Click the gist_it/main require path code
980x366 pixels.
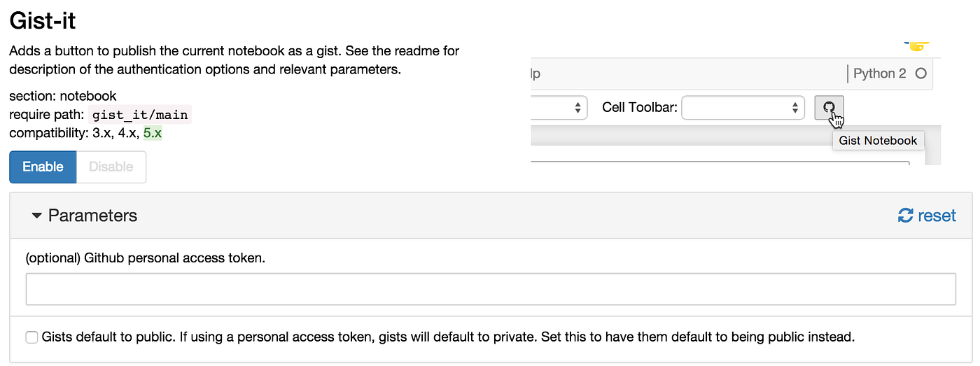[x=141, y=114]
